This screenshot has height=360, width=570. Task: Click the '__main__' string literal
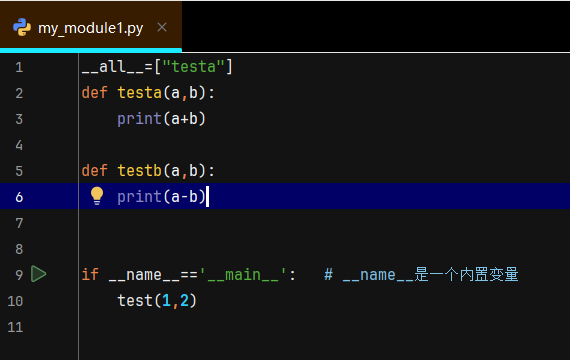243,275
